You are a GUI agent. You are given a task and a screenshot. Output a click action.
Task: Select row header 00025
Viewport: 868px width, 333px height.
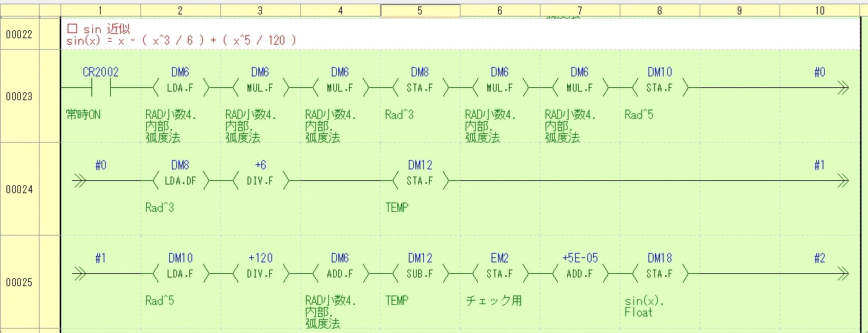tap(19, 281)
